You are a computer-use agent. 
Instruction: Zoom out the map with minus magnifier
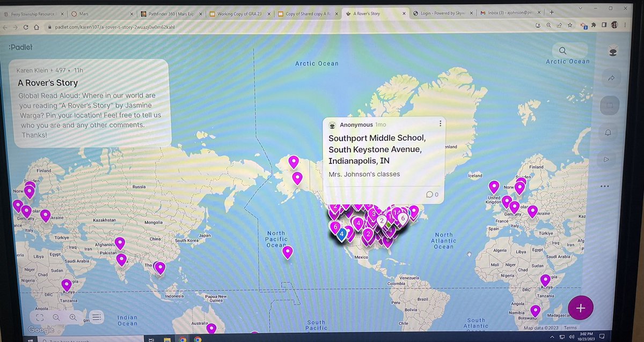click(x=56, y=317)
